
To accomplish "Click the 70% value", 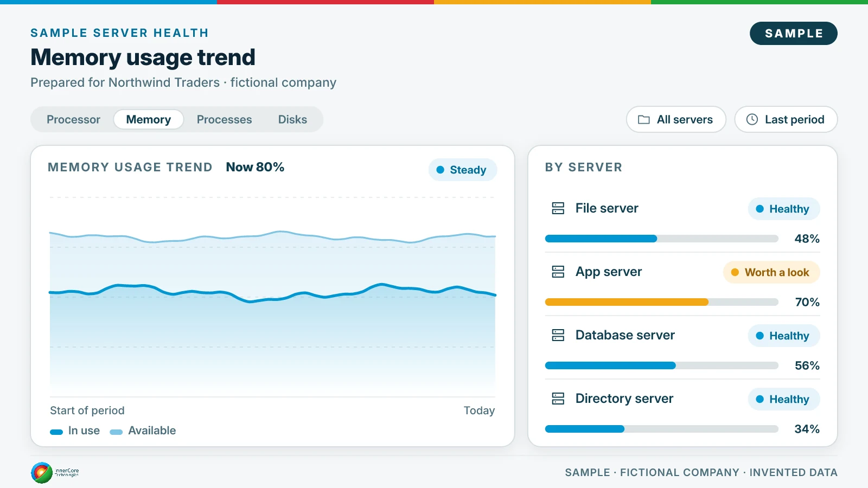I will click(x=807, y=302).
